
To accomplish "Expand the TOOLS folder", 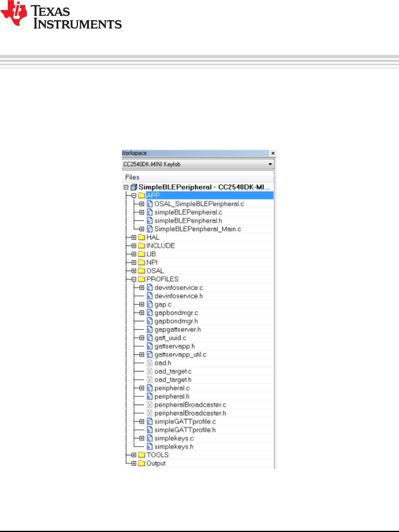I will tap(134, 455).
